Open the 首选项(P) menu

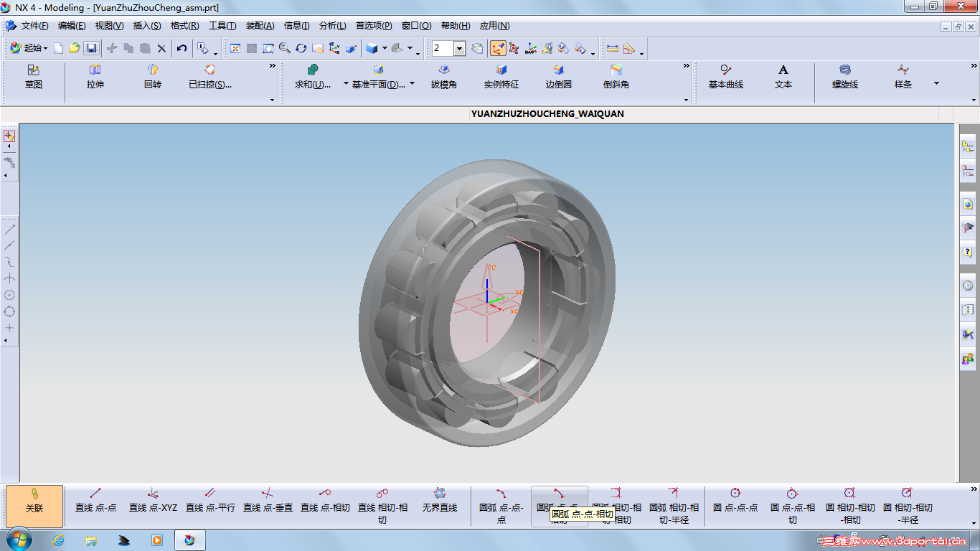(x=374, y=26)
